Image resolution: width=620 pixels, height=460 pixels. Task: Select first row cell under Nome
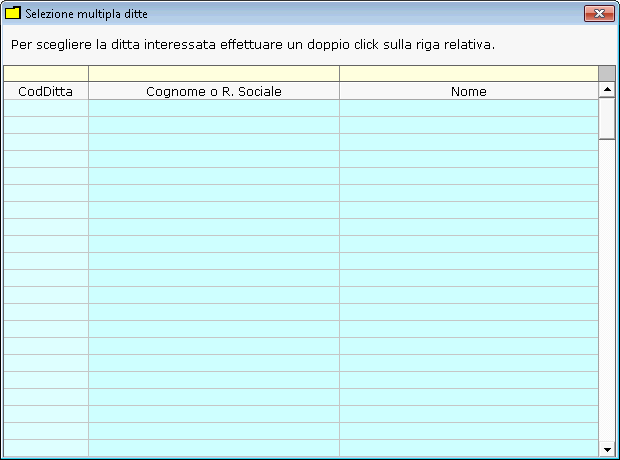click(468, 108)
